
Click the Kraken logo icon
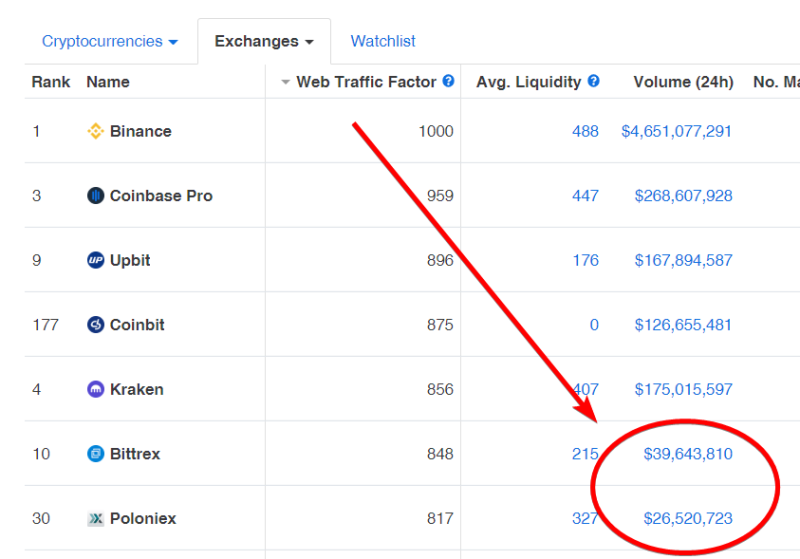95,389
